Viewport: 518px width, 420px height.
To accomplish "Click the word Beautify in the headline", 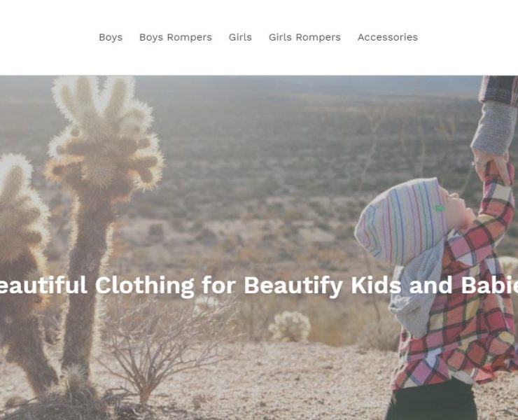I will point(293,286).
